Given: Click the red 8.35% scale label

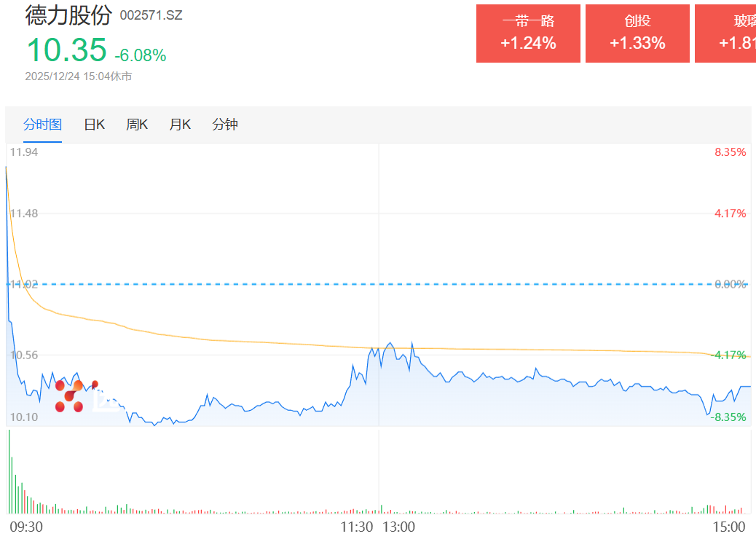Looking at the screenshot, I should click(x=730, y=152).
